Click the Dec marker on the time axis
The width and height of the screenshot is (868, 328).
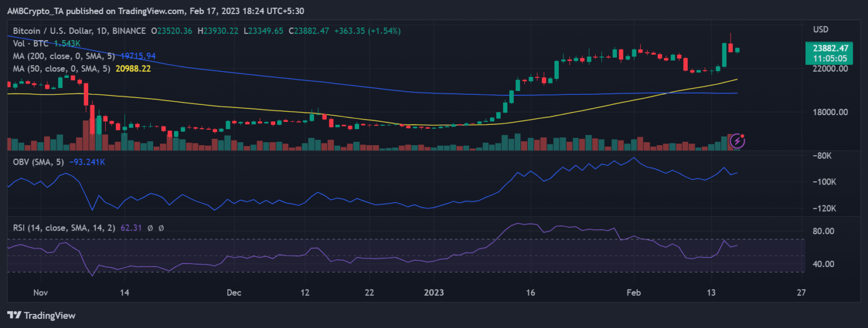[233, 293]
